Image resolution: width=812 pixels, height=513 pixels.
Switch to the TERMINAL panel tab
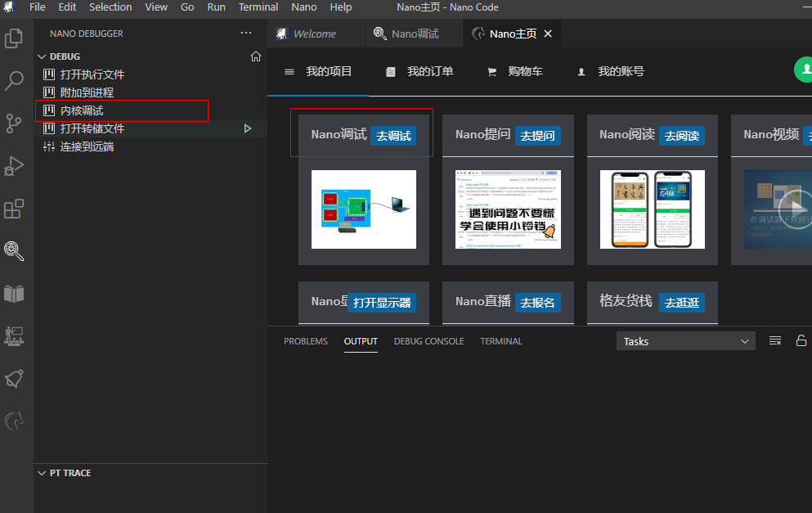click(501, 341)
